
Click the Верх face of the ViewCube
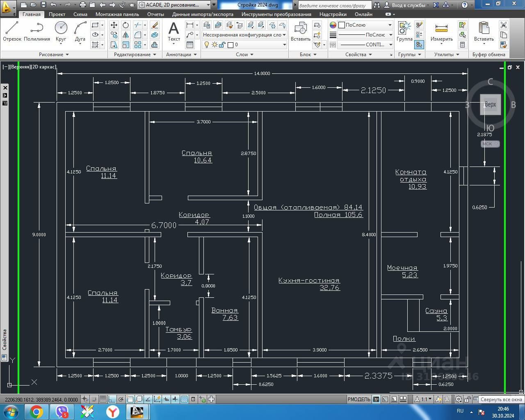pyautogui.click(x=491, y=105)
